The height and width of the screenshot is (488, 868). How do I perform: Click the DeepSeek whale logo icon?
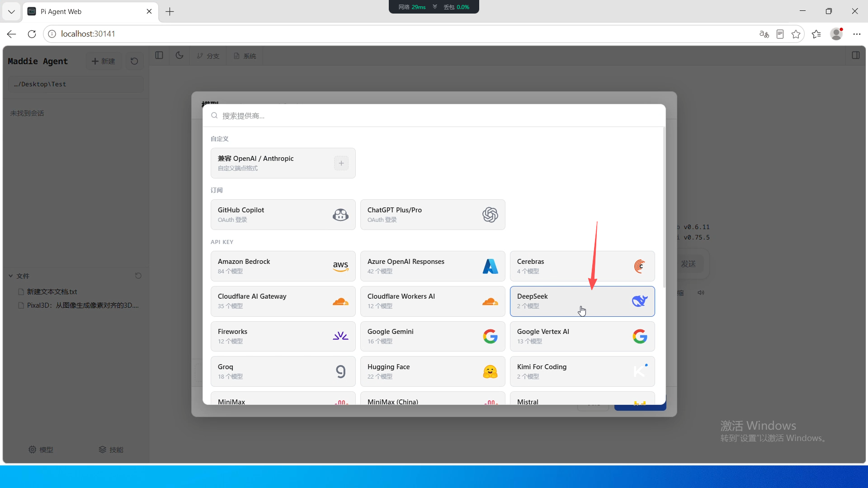pyautogui.click(x=640, y=301)
